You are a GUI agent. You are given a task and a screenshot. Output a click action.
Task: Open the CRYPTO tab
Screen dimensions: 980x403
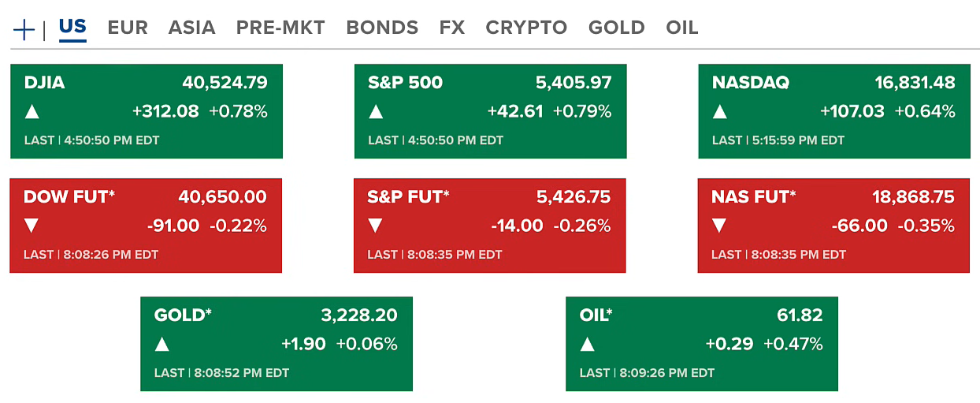click(526, 28)
